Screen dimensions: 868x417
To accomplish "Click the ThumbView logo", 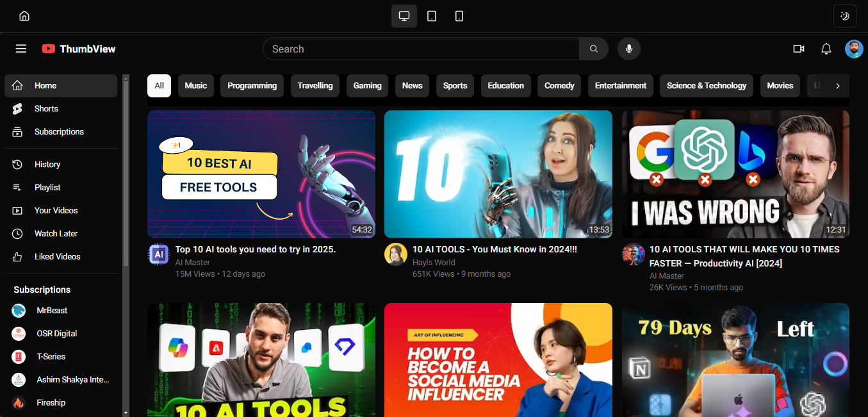I will click(x=78, y=49).
